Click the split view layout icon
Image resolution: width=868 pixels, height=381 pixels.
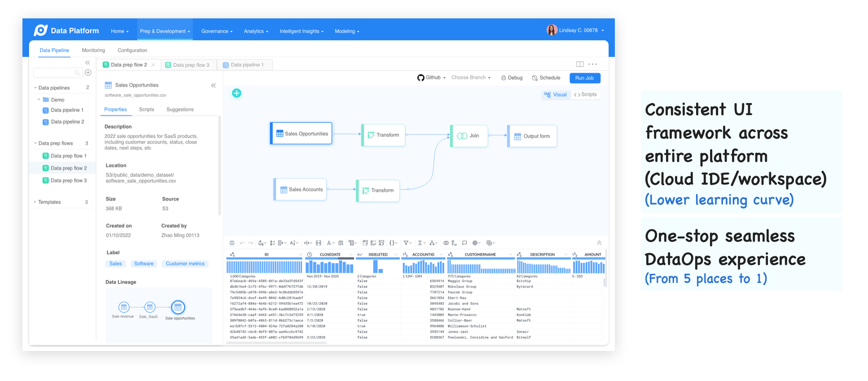579,64
